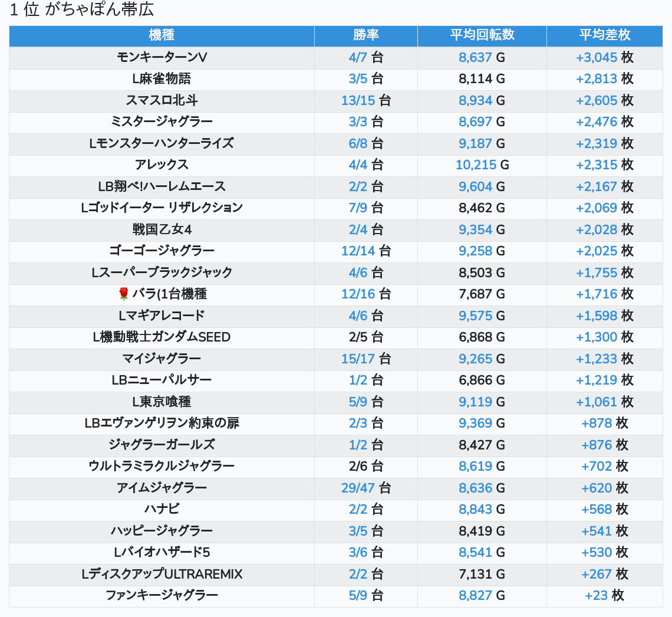Select the +878 枚 difference value
Image resolution: width=672 pixels, height=617 pixels.
coord(604,423)
